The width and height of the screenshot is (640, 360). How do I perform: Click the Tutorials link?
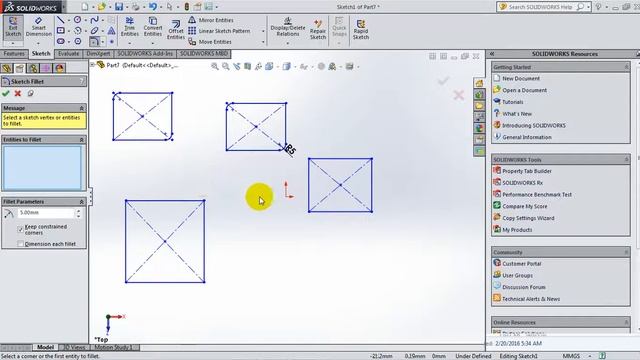click(x=513, y=102)
